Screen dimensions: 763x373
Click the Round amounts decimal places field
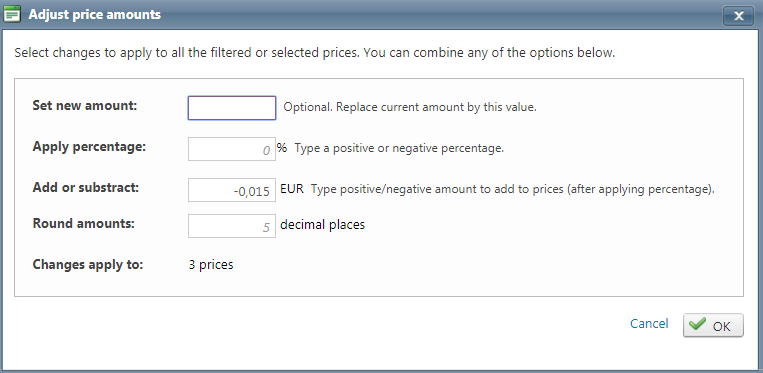pos(232,226)
